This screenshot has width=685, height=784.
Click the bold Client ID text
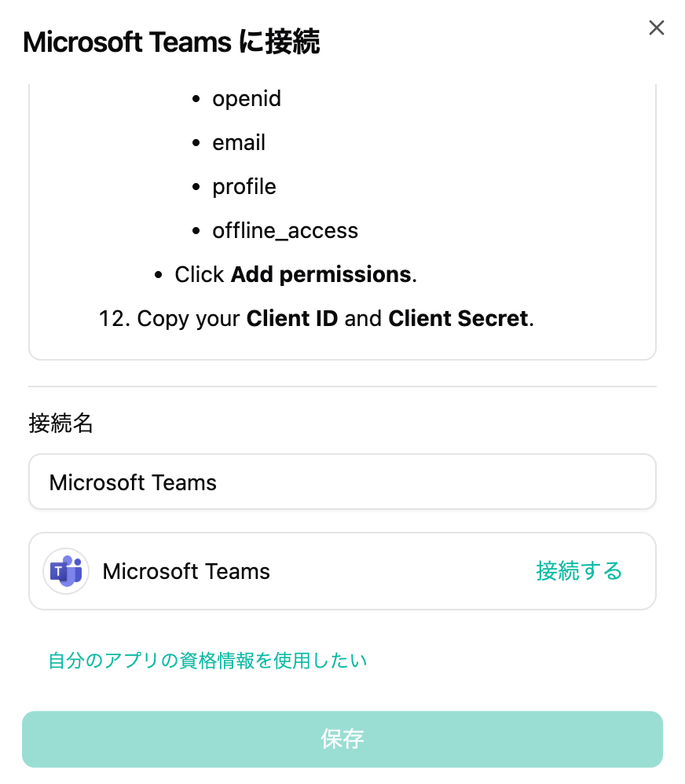click(291, 319)
